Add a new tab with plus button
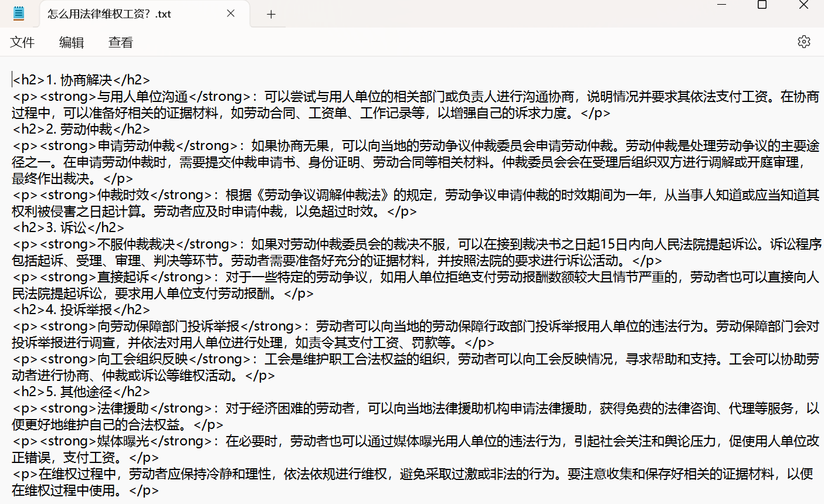Viewport: 824px width, 504px height. tap(271, 14)
